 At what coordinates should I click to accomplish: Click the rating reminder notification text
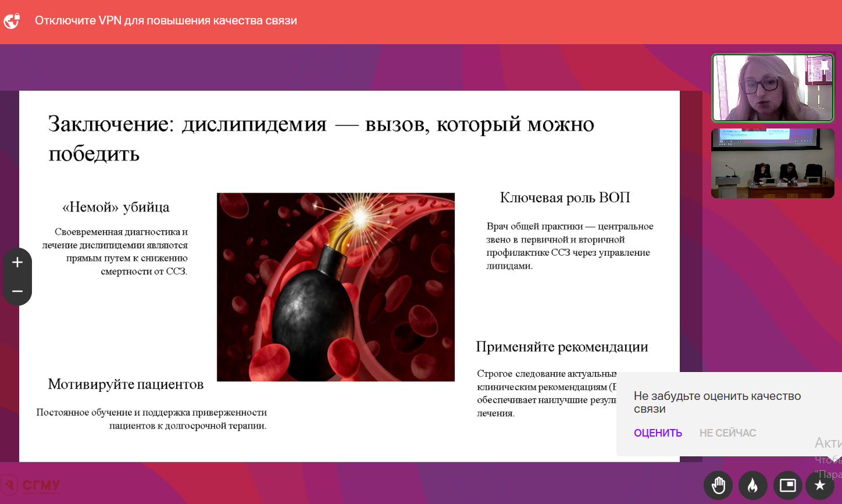[x=717, y=402]
